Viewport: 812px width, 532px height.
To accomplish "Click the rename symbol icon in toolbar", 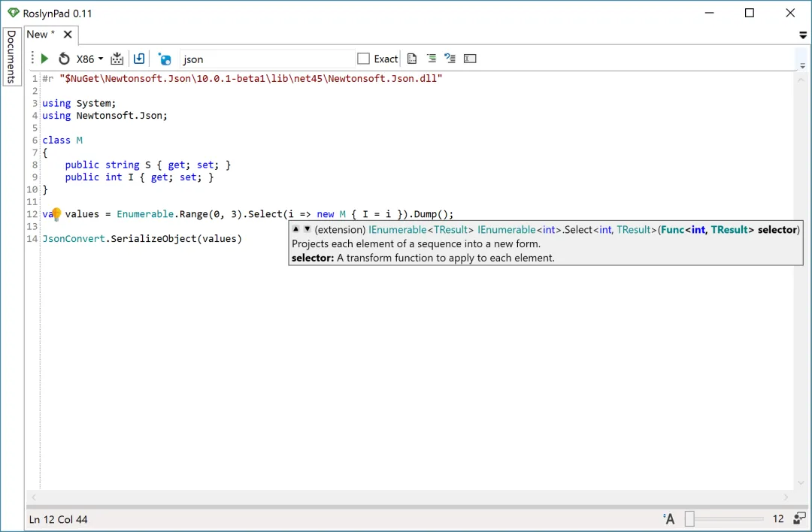I will click(470, 59).
